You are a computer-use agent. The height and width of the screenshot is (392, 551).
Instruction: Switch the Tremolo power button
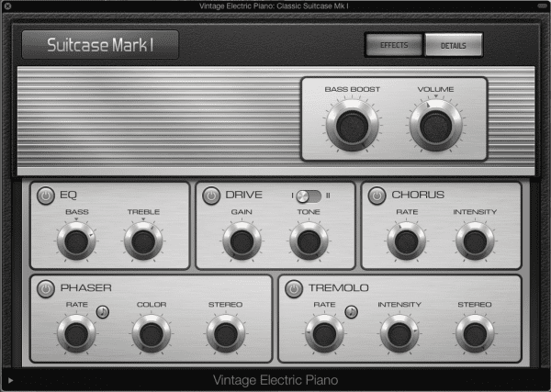tap(293, 289)
